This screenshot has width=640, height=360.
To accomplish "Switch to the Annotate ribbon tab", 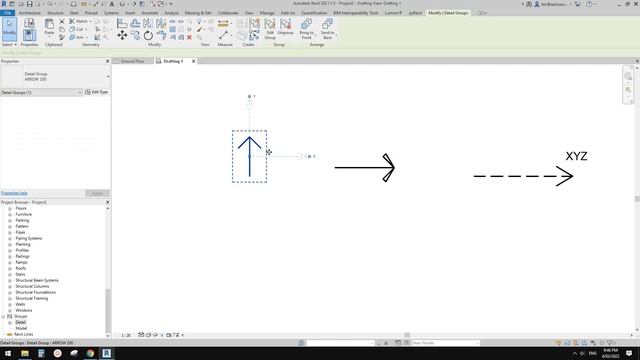I will [149, 13].
